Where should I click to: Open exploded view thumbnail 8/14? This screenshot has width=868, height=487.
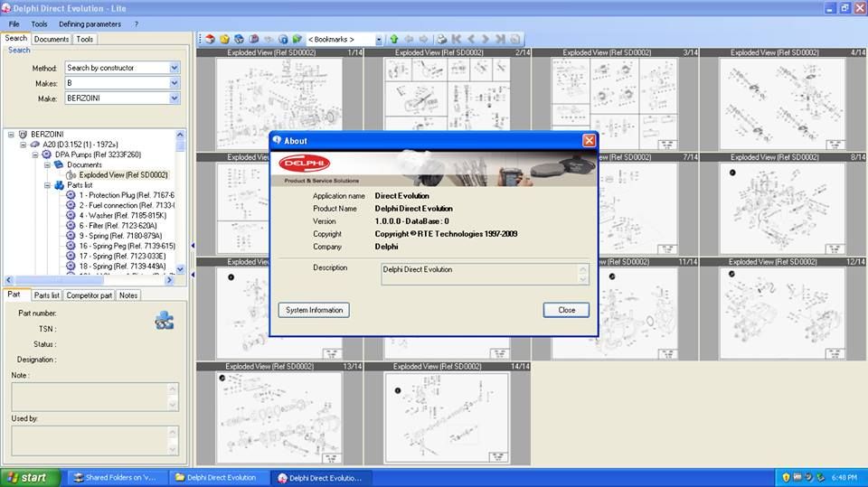(x=783, y=208)
